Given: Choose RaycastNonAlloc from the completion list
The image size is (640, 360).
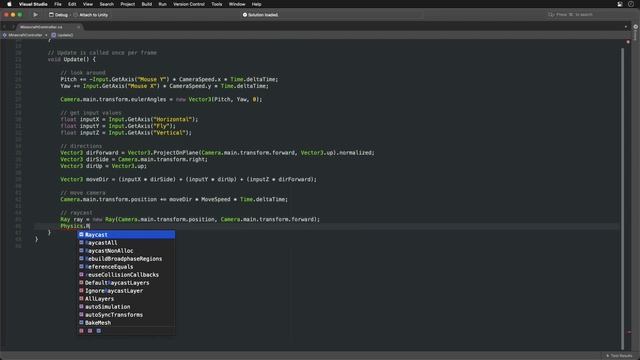Looking at the screenshot, I should click(x=126, y=251).
